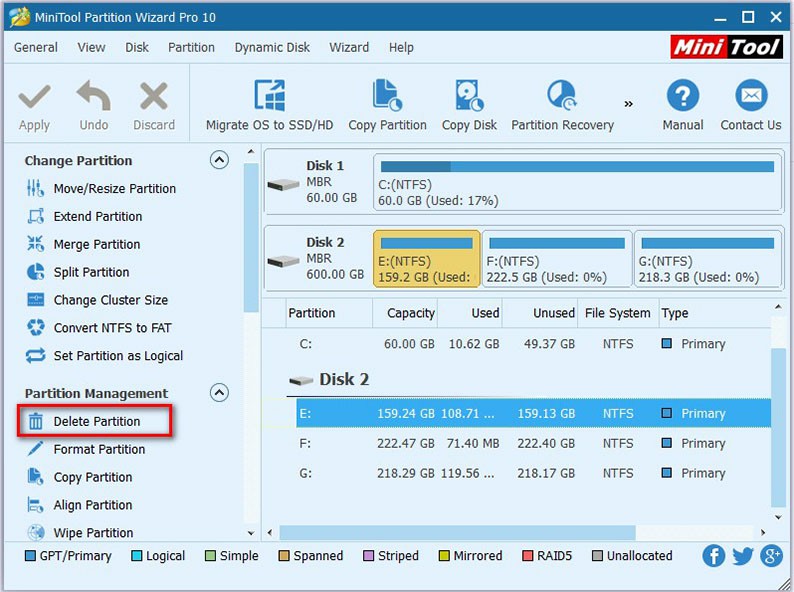Select Move/Resize Partition action

(101, 188)
